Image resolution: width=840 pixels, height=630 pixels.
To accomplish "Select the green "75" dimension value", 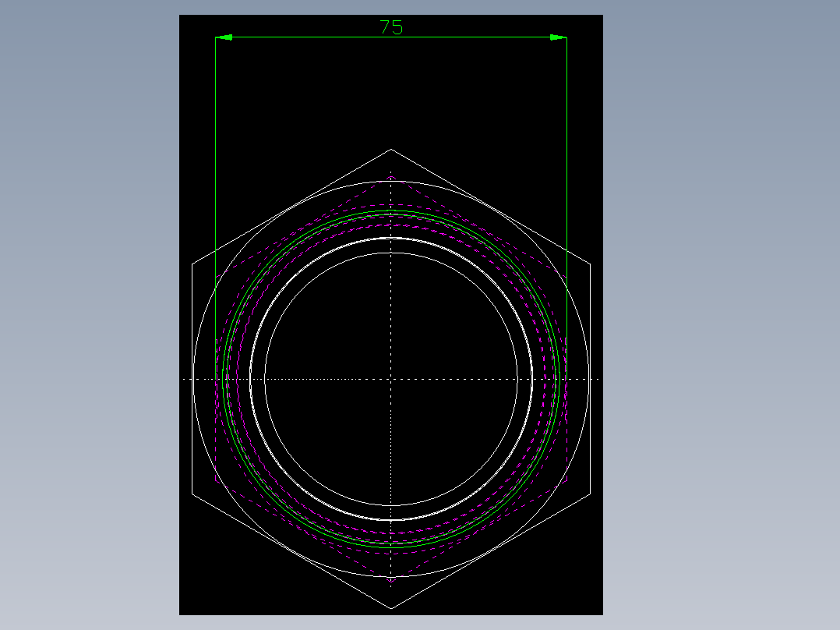I will [x=391, y=27].
